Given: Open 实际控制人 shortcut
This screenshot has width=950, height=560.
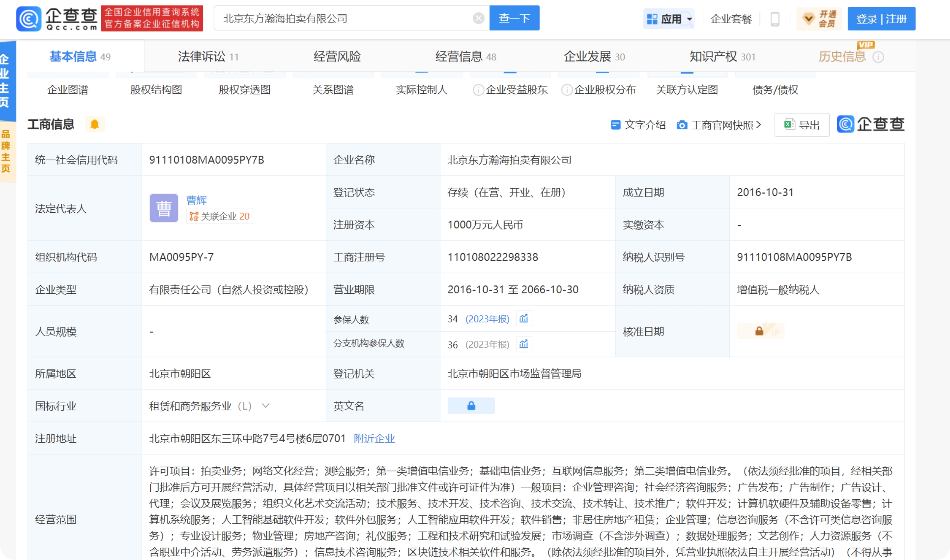Looking at the screenshot, I should tap(421, 89).
